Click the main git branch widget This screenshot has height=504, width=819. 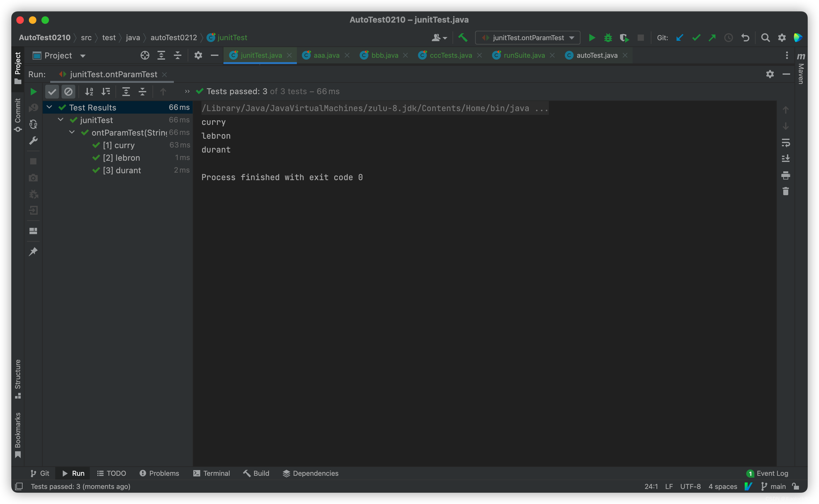(x=773, y=486)
